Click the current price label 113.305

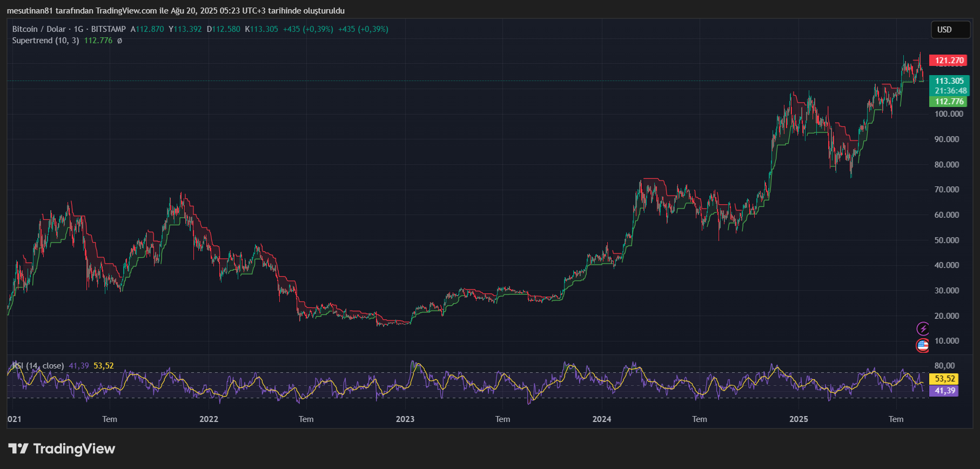click(x=949, y=81)
